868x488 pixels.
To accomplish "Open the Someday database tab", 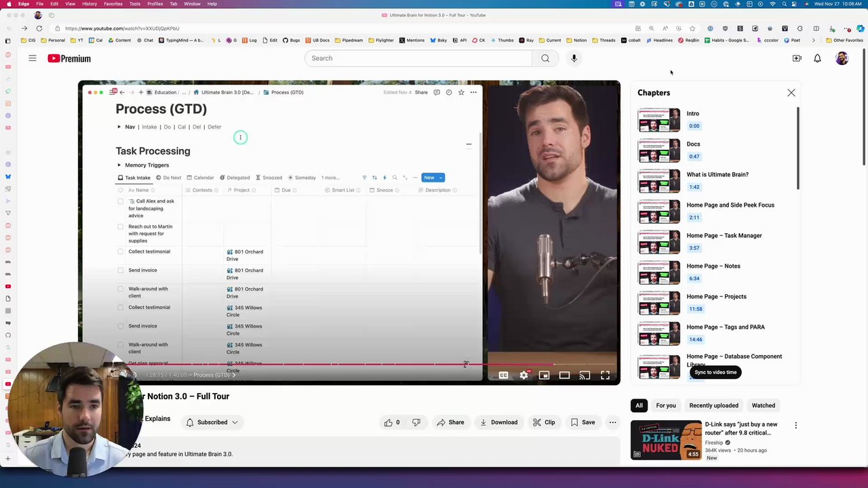I will [x=302, y=178].
